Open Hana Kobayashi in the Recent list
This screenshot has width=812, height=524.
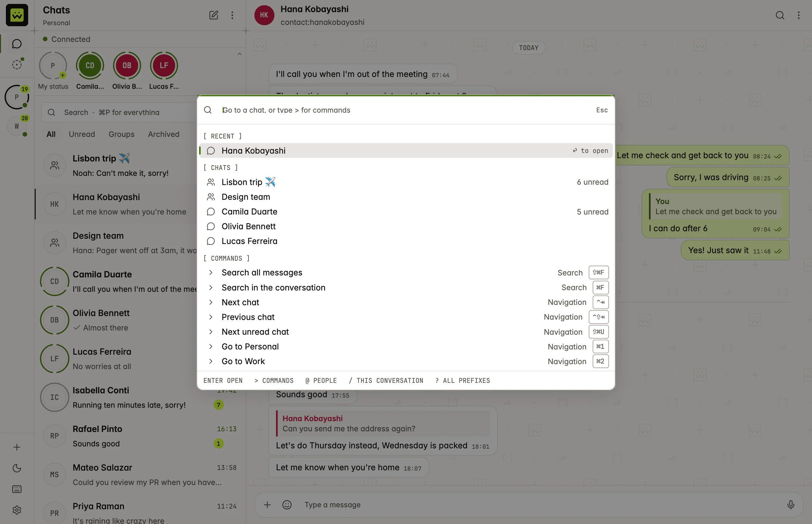tap(405, 151)
